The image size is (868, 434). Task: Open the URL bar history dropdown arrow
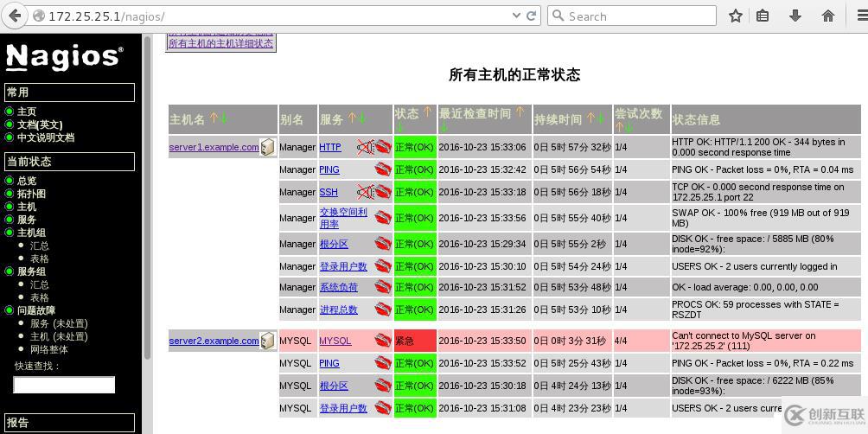[x=516, y=16]
